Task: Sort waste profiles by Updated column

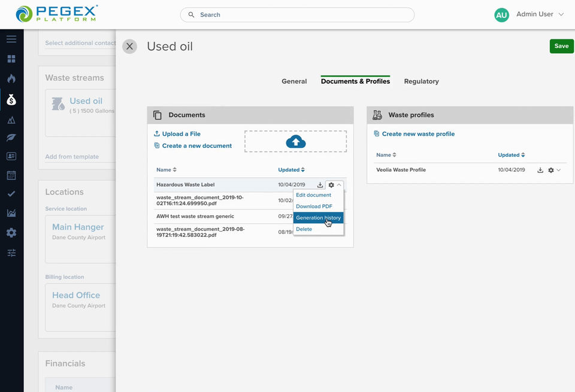Action: click(512, 156)
